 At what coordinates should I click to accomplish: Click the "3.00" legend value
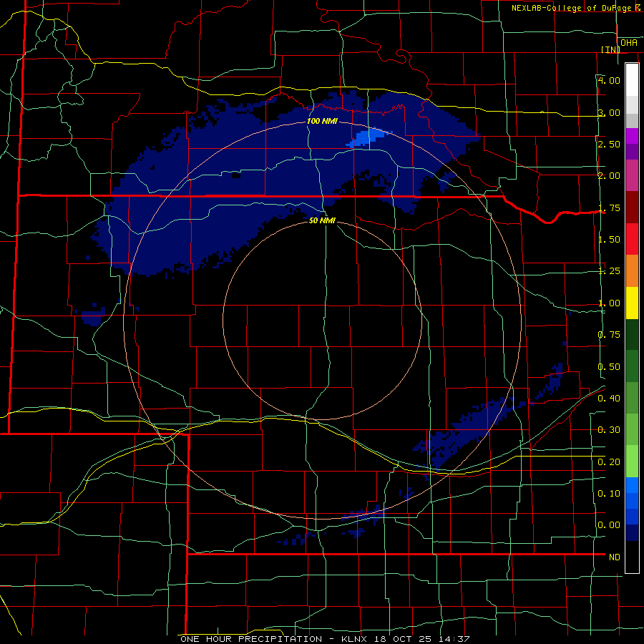(x=609, y=112)
